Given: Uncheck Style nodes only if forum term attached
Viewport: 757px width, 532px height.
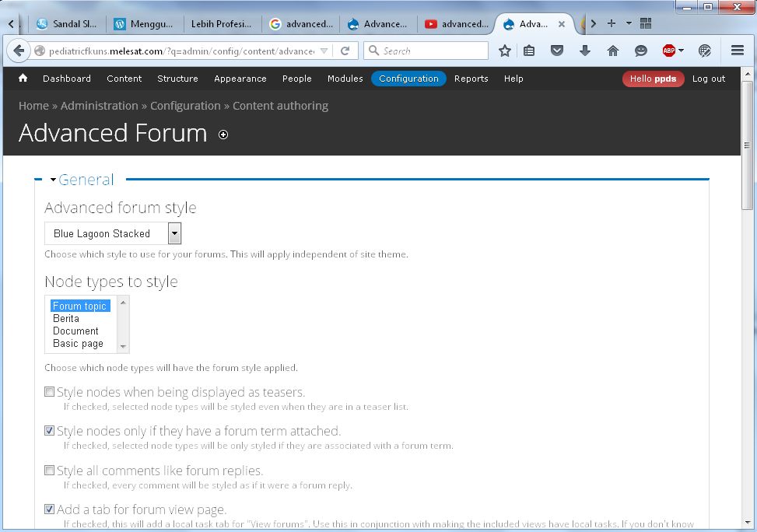Looking at the screenshot, I should [x=50, y=431].
